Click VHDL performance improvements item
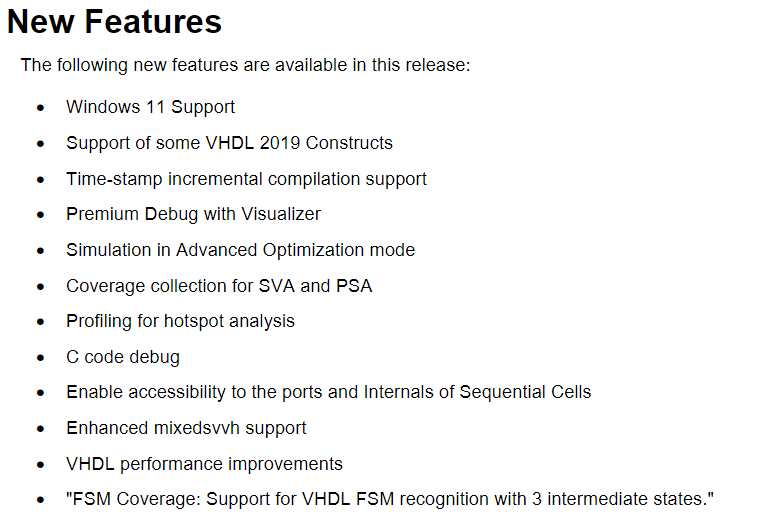Image resolution: width=784 pixels, height=514 pixels. (x=204, y=464)
